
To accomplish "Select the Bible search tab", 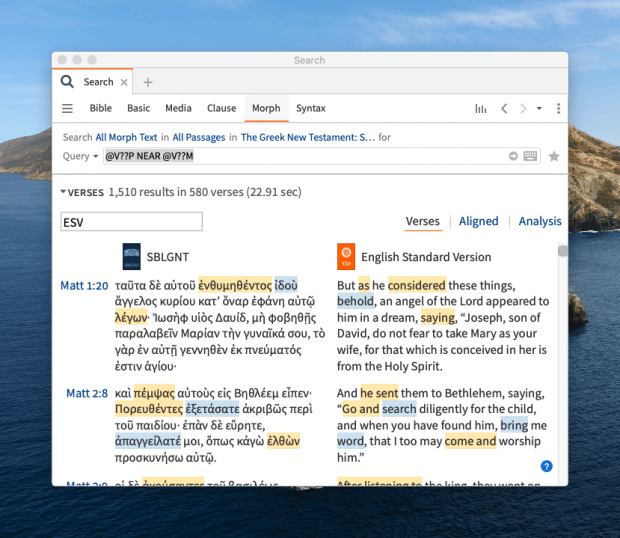I will pyautogui.click(x=100, y=109).
